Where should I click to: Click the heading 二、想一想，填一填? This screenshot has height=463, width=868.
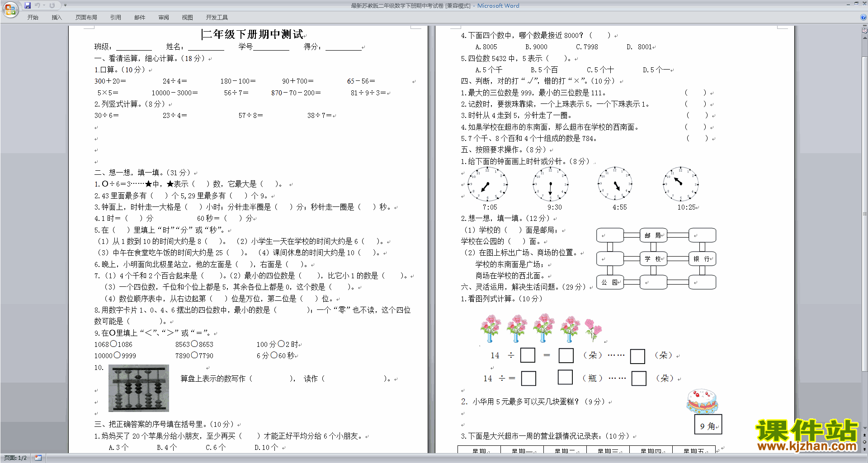tap(130, 173)
